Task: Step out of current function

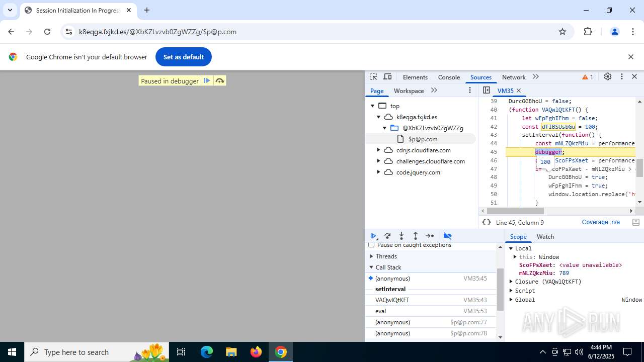Action: point(416,236)
